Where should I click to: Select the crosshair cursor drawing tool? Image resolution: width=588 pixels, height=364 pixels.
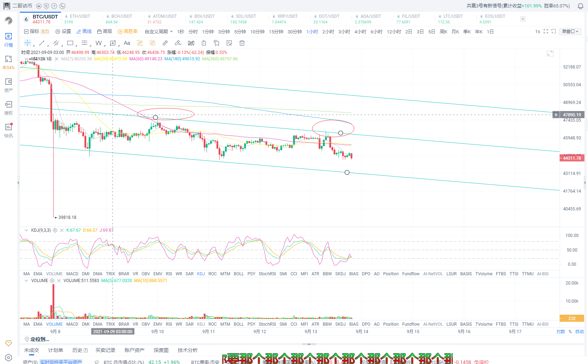[x=27, y=43]
